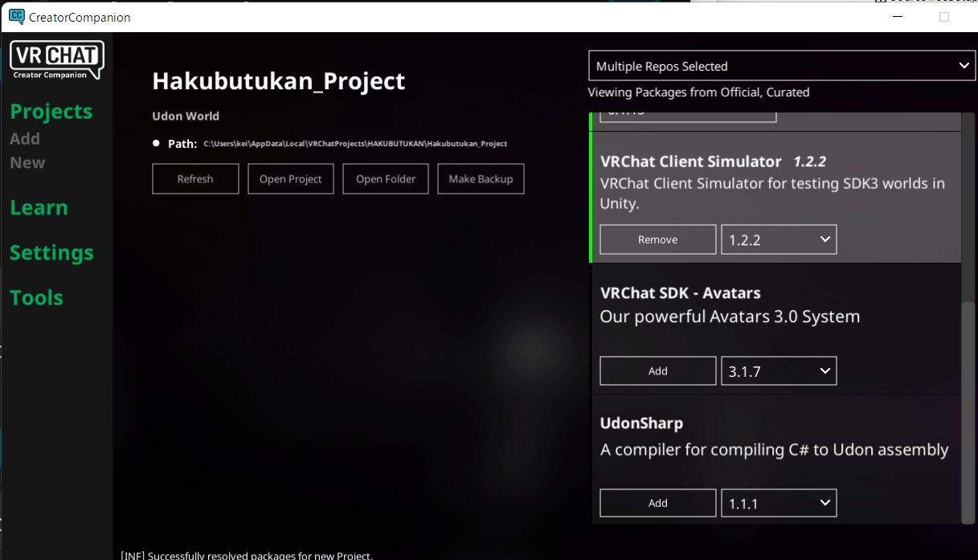The image size is (978, 560).
Task: Open the Avatars SDK 3.1.7 version dropdown
Action: coord(779,371)
